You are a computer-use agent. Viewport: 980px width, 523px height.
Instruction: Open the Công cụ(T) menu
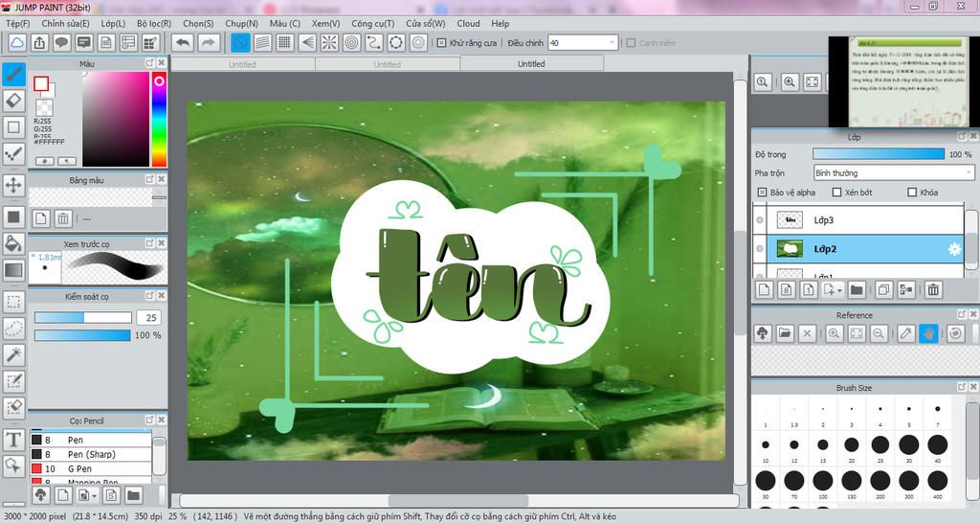372,23
